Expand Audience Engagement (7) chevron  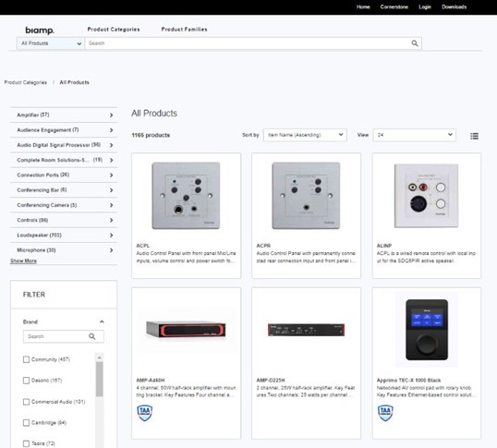coord(111,130)
